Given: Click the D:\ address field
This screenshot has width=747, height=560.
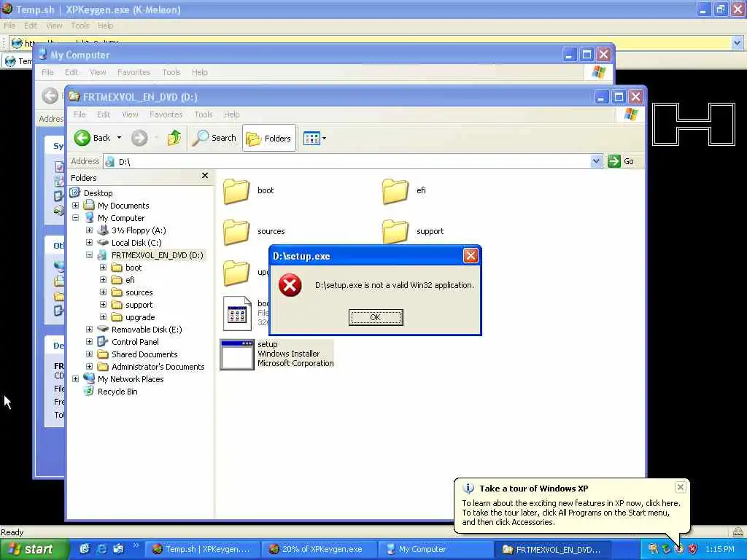Looking at the screenshot, I should pyautogui.click(x=347, y=161).
